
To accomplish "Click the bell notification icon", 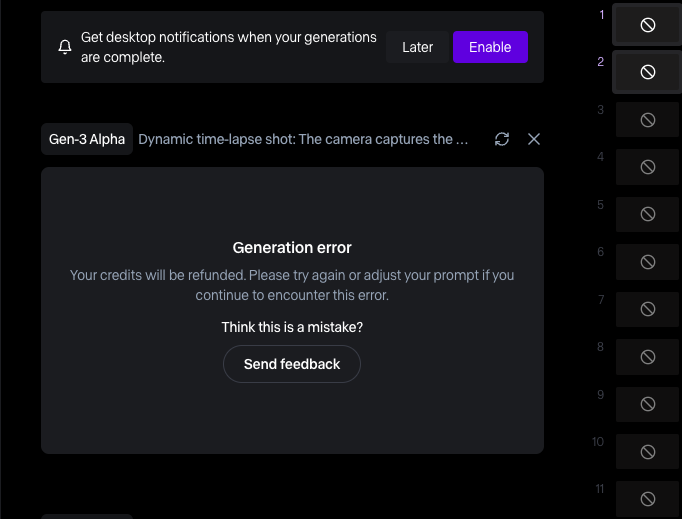I will [x=65, y=47].
